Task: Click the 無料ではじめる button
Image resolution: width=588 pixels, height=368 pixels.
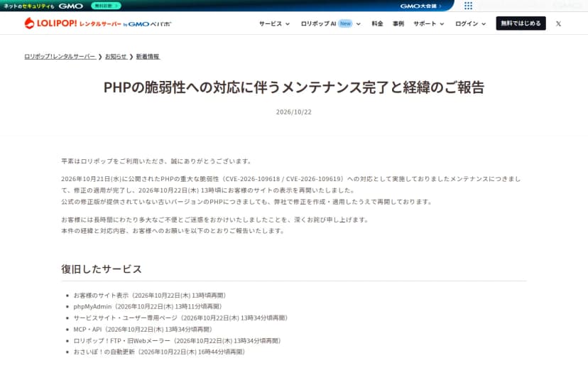Action: 521,23
